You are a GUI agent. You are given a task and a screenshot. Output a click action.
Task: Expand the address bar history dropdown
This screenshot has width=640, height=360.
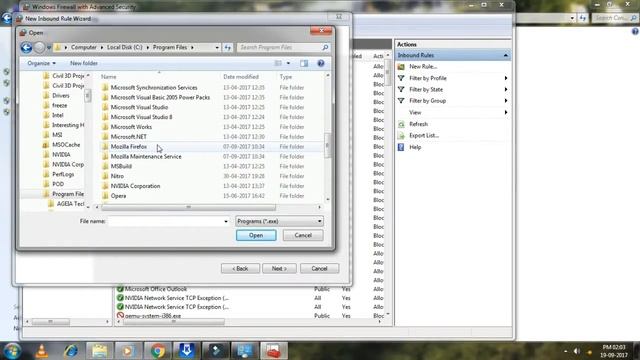pyautogui.click(x=217, y=47)
